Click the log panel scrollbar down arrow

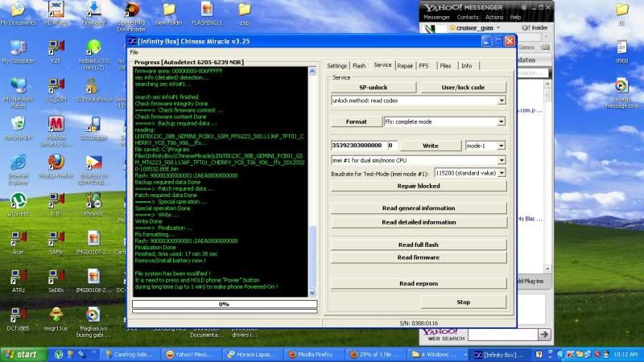(312, 293)
